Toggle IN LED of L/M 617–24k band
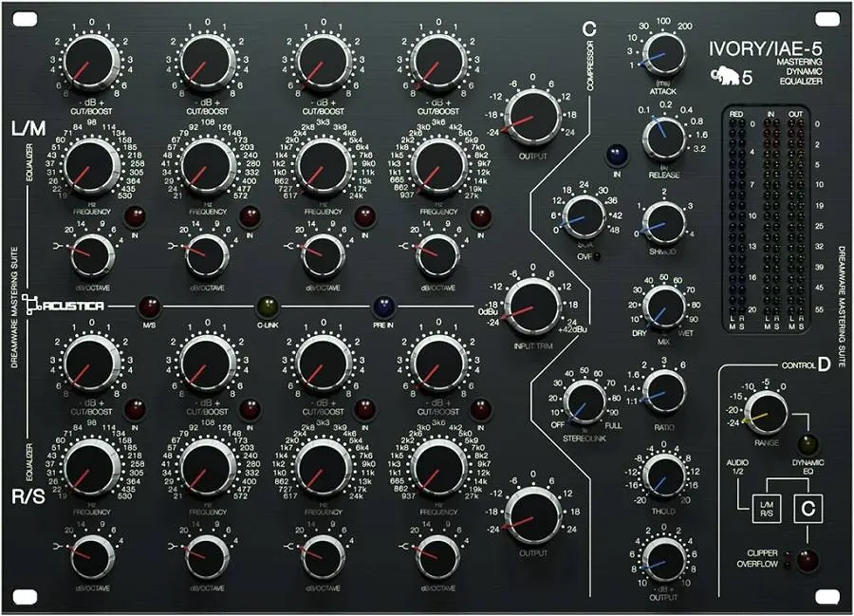The width and height of the screenshot is (854, 616). (365, 216)
